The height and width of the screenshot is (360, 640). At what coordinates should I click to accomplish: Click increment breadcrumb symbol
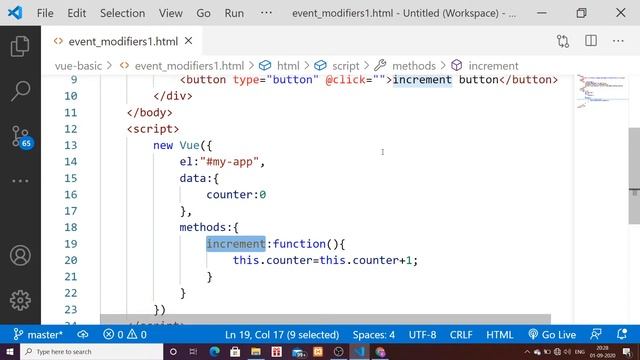[x=493, y=66]
